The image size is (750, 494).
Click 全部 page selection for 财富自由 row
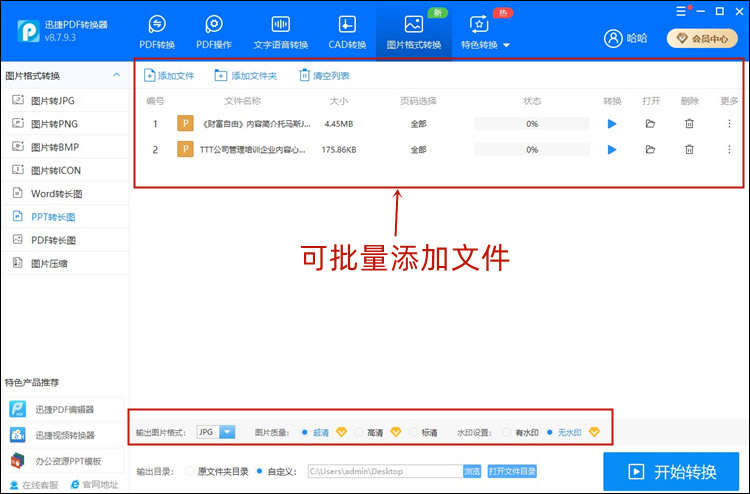(x=418, y=124)
